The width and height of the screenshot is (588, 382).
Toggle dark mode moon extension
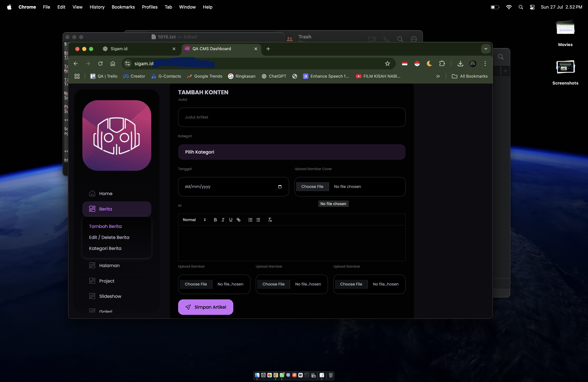point(429,64)
